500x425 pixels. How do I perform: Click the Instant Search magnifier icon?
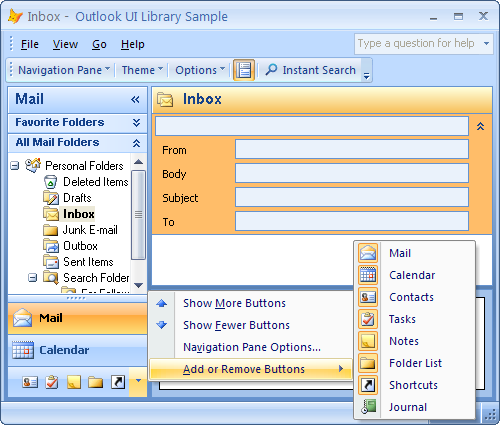point(271,70)
